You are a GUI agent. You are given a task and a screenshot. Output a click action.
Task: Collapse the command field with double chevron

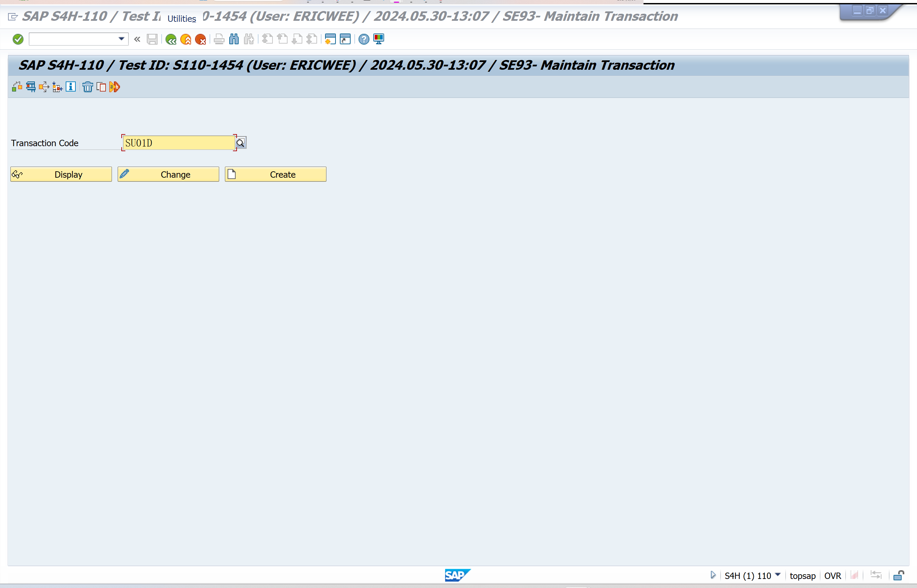click(137, 39)
